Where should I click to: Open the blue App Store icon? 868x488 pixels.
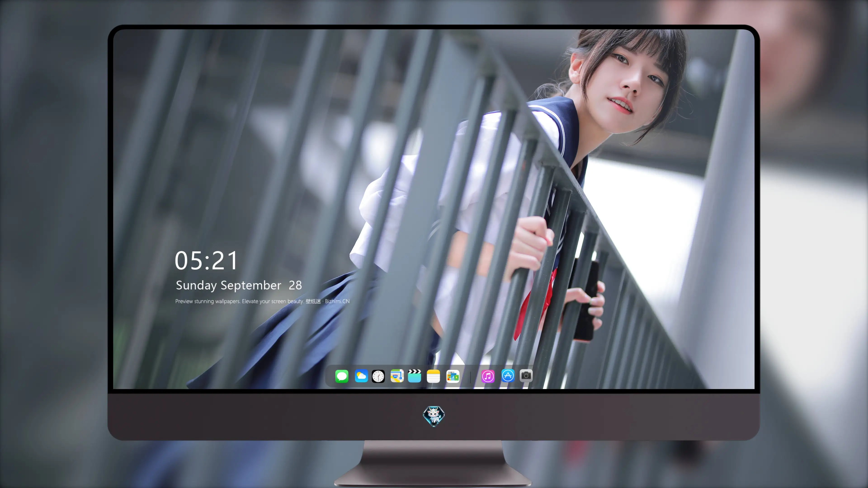tap(508, 375)
